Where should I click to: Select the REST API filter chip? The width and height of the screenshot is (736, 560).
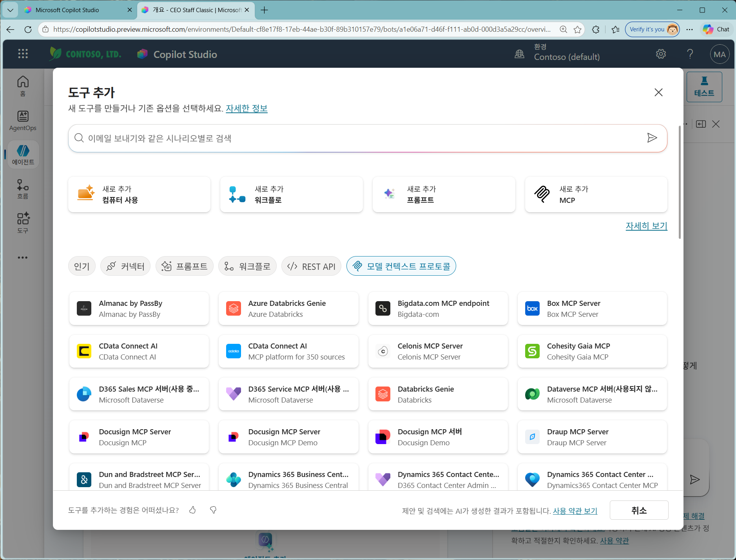click(311, 266)
